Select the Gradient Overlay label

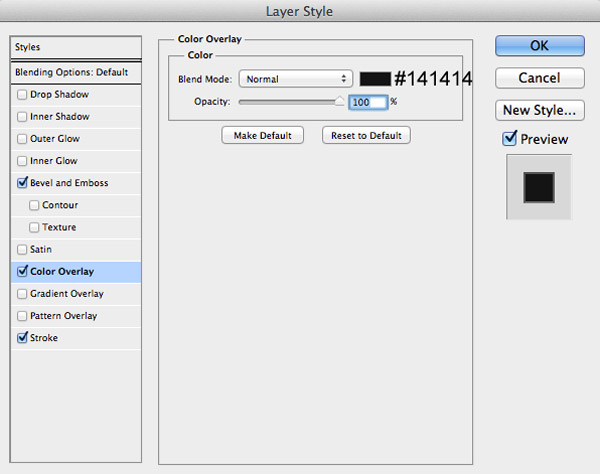click(x=67, y=294)
